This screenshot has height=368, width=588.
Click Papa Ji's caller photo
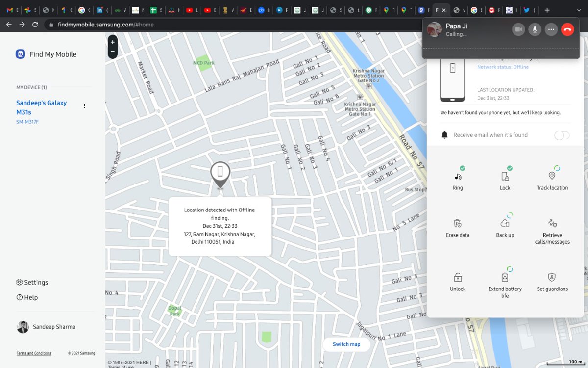[x=435, y=29]
